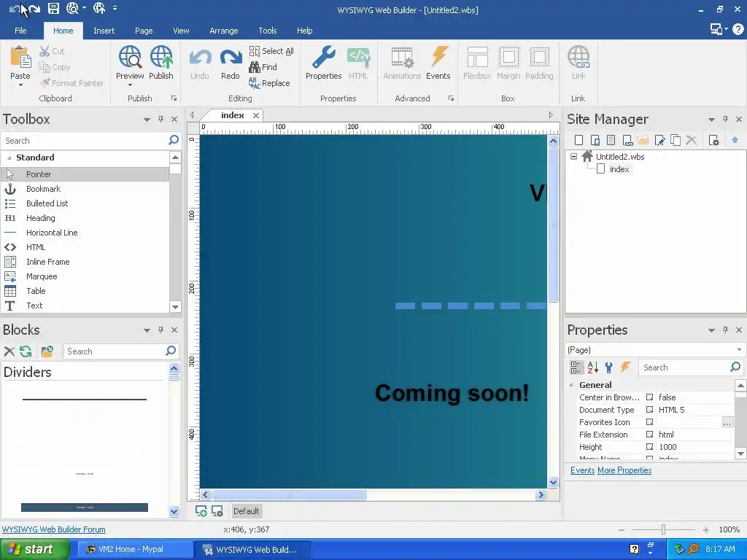Click the manage breakpoints gear icon below canvas
Screen dimensions: 747x560
click(217, 511)
